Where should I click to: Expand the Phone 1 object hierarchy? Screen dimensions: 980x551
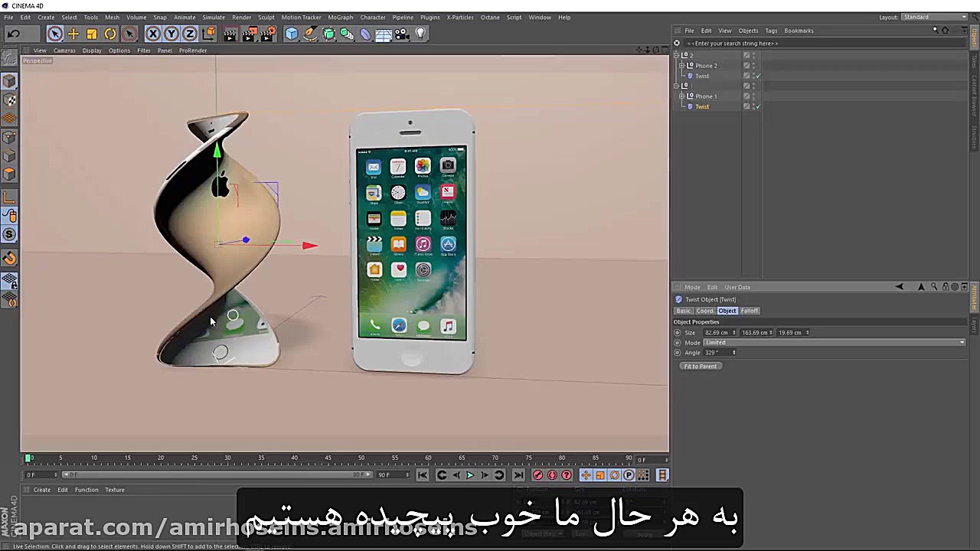coord(681,96)
